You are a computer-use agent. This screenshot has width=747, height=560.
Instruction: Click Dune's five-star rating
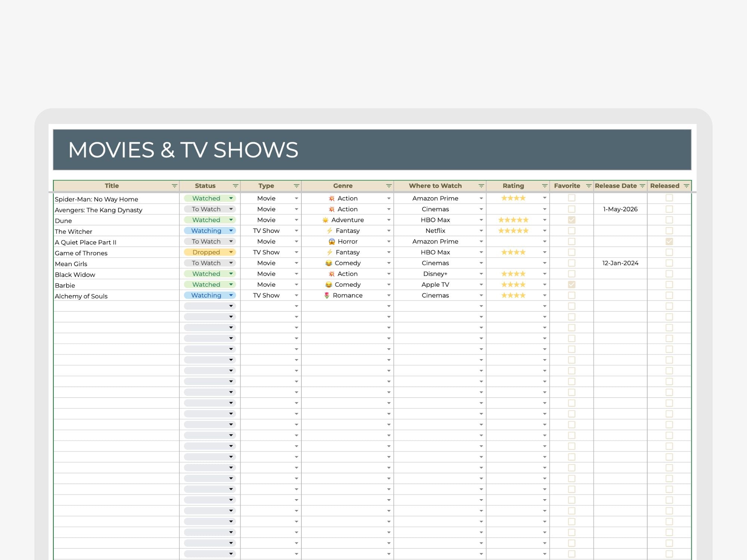(x=514, y=220)
